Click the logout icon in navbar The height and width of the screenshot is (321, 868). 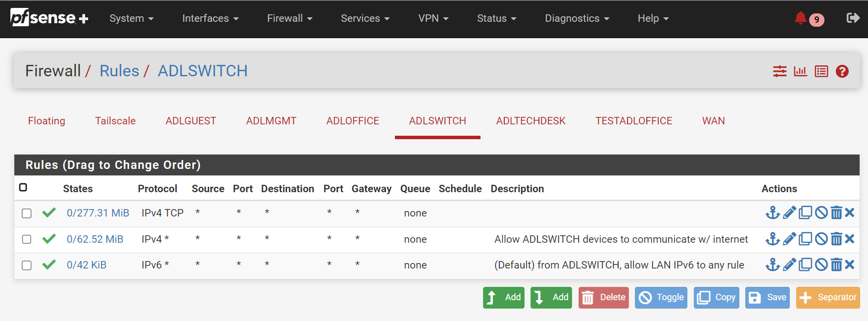pos(853,18)
